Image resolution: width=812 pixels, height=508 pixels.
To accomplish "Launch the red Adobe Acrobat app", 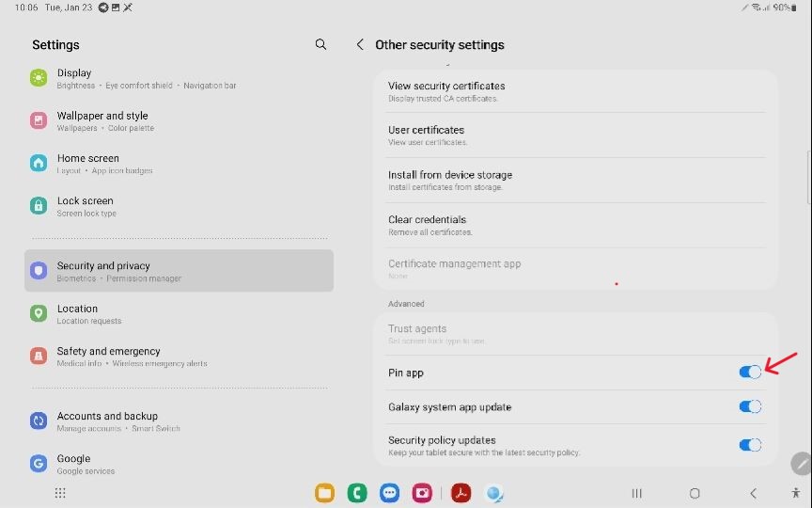I will click(461, 493).
